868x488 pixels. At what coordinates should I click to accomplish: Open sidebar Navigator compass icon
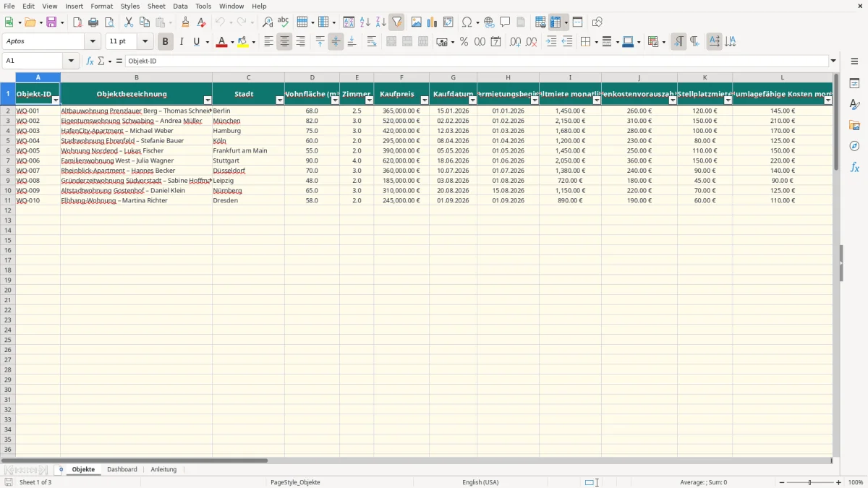click(x=854, y=147)
